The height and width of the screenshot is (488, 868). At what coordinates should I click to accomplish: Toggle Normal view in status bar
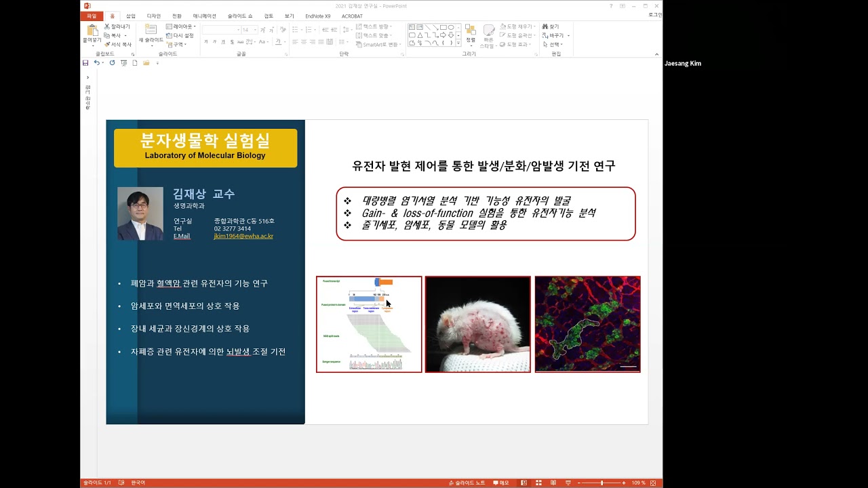524,483
